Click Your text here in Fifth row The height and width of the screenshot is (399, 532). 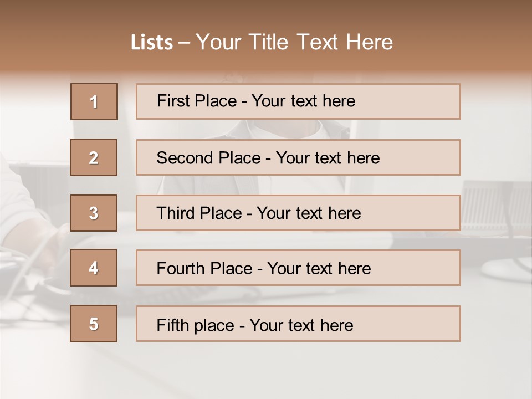[301, 325]
